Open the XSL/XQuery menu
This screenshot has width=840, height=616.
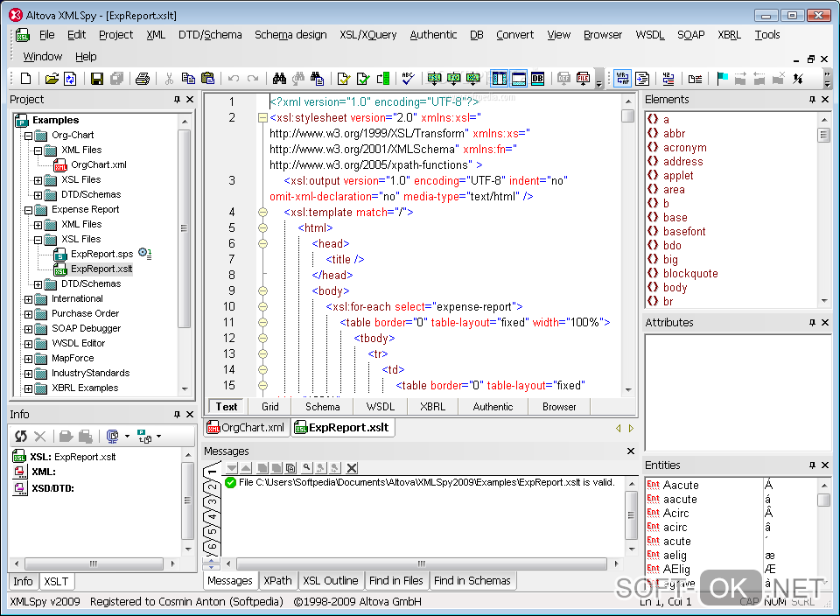367,35
